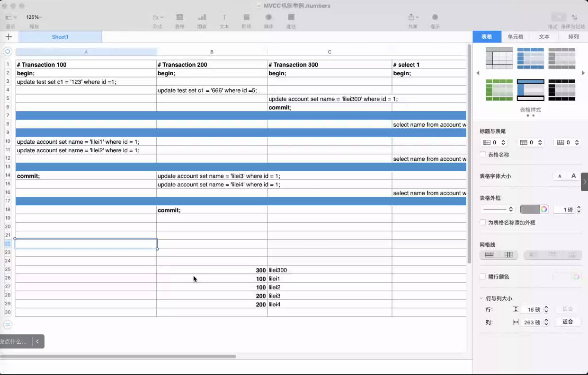Select row 22 header number

(x=8, y=244)
